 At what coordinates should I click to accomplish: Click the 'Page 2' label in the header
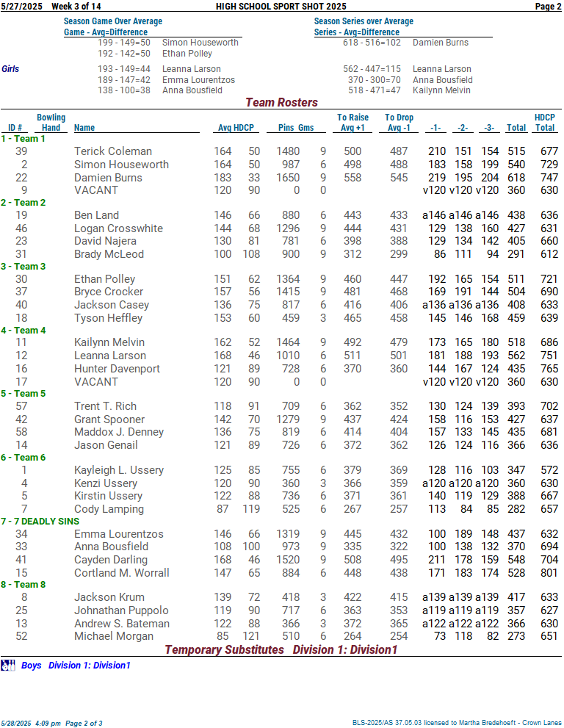point(548,6)
